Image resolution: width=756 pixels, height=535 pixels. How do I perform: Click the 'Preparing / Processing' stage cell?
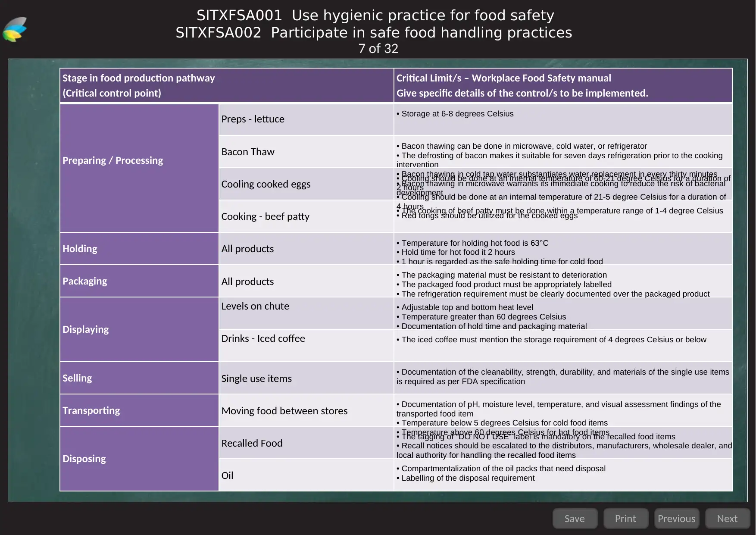tap(139, 168)
